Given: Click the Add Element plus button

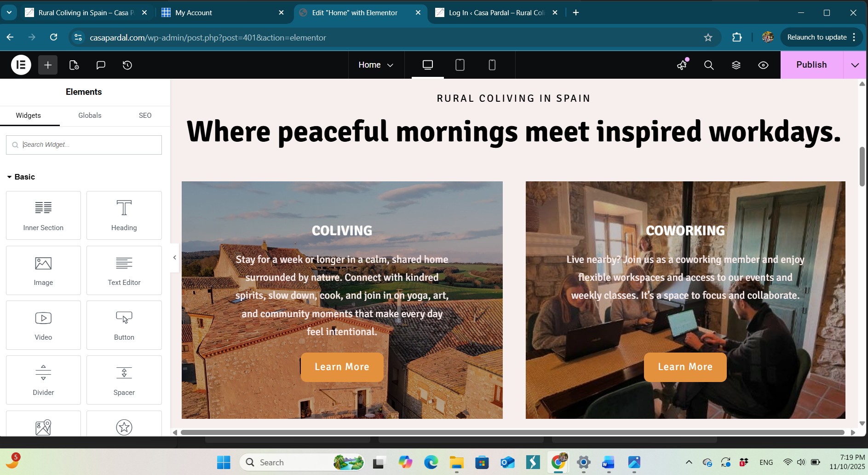Looking at the screenshot, I should tap(48, 65).
